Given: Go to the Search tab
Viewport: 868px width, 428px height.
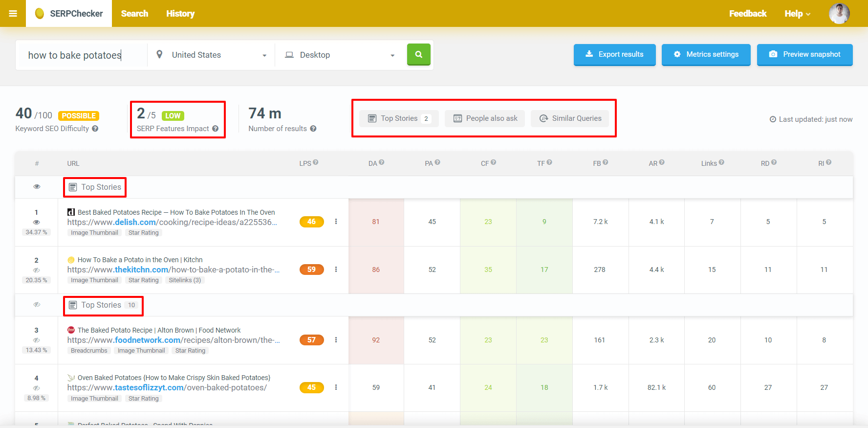Looking at the screenshot, I should pos(134,14).
